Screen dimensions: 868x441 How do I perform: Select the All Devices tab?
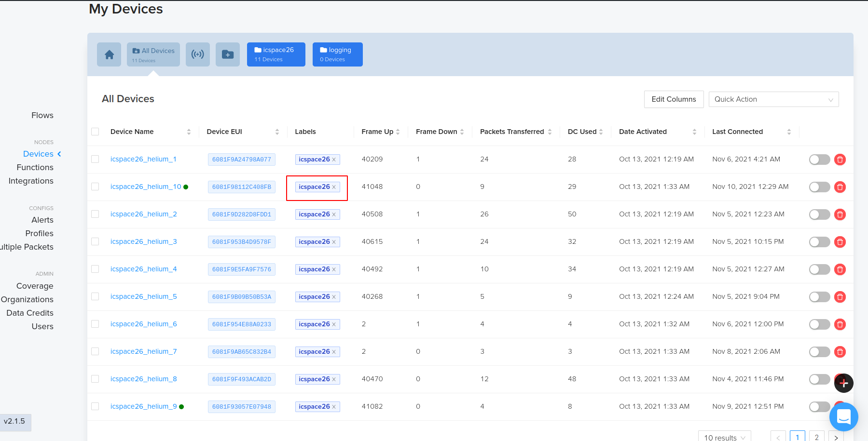[x=153, y=54]
